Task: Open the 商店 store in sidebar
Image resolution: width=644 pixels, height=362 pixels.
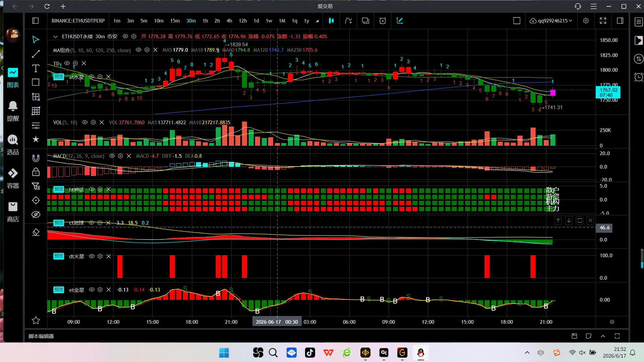Action: pyautogui.click(x=13, y=212)
